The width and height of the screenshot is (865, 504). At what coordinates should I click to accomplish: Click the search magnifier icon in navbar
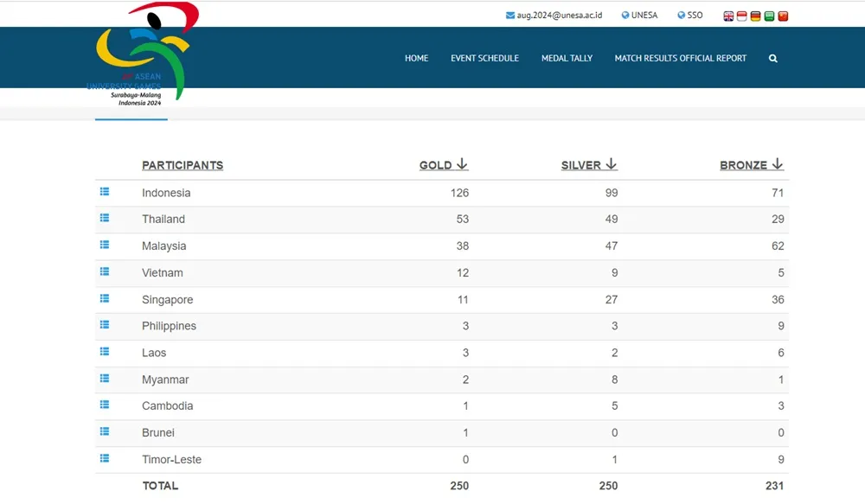(x=772, y=59)
